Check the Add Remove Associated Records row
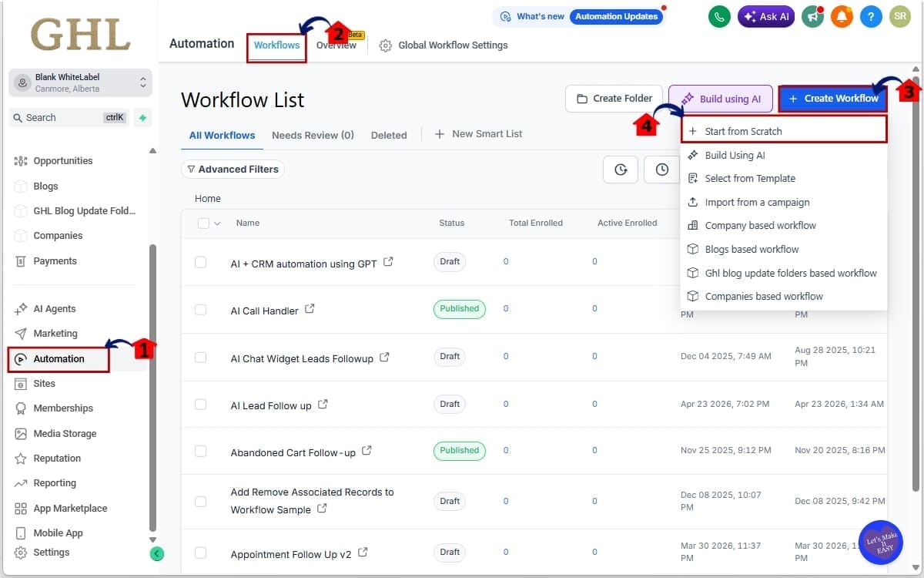Viewport: 924px width, 578px height. pyautogui.click(x=200, y=501)
